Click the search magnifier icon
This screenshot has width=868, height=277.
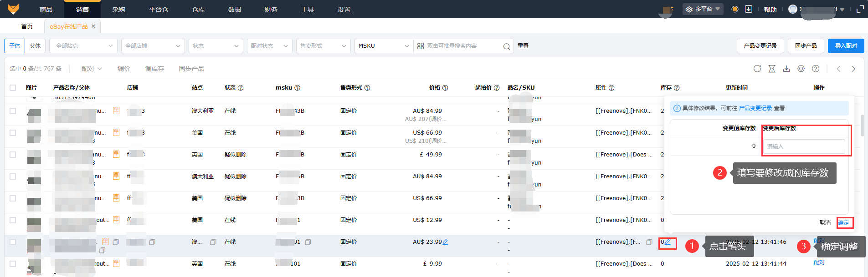pyautogui.click(x=506, y=46)
